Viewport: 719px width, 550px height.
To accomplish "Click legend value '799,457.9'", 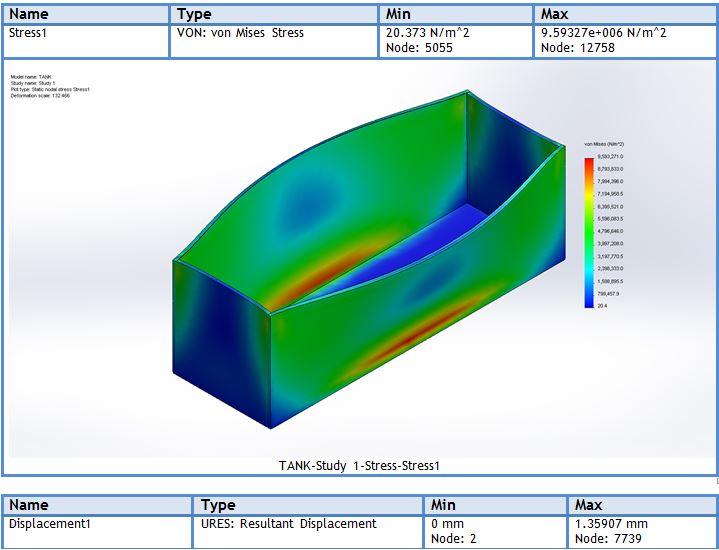I will [608, 293].
